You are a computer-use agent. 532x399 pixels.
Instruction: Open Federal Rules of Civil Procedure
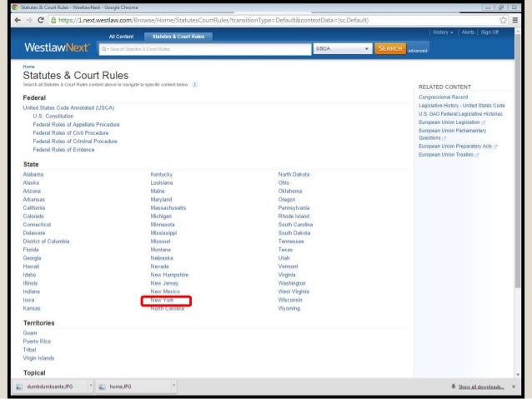click(x=71, y=133)
